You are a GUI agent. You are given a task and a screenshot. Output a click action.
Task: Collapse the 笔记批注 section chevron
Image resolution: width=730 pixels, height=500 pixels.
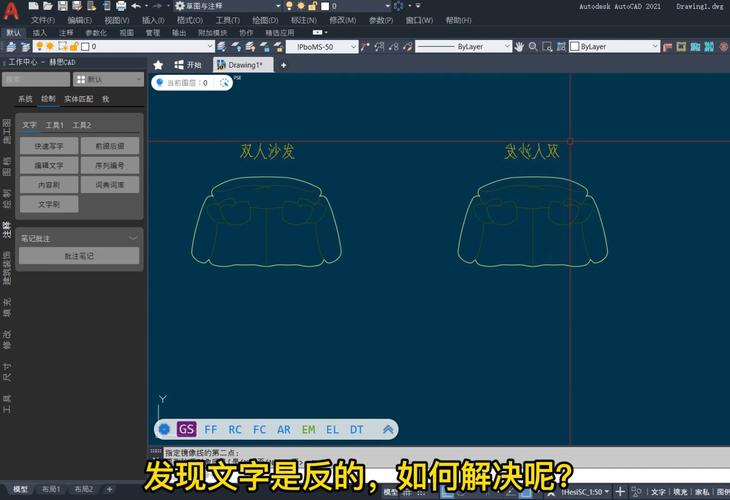coord(133,238)
